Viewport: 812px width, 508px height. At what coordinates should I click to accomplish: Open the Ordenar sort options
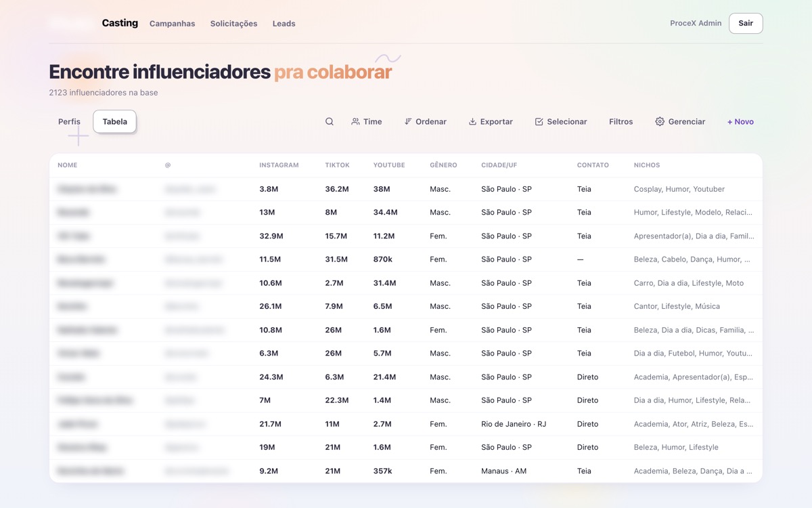tap(426, 122)
